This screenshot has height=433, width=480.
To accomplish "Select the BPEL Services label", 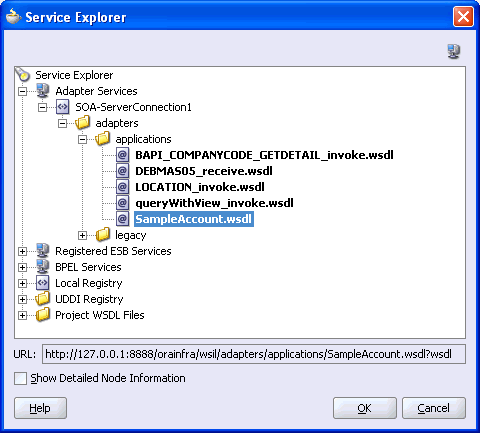I will point(88,267).
